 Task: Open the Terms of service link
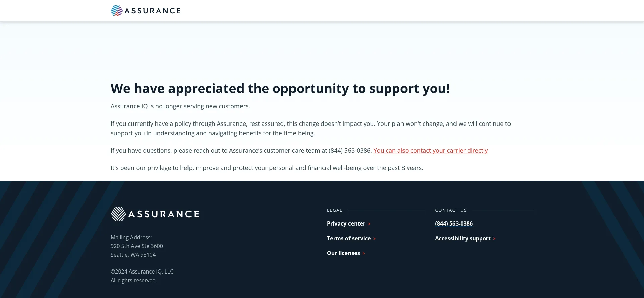tap(348, 239)
